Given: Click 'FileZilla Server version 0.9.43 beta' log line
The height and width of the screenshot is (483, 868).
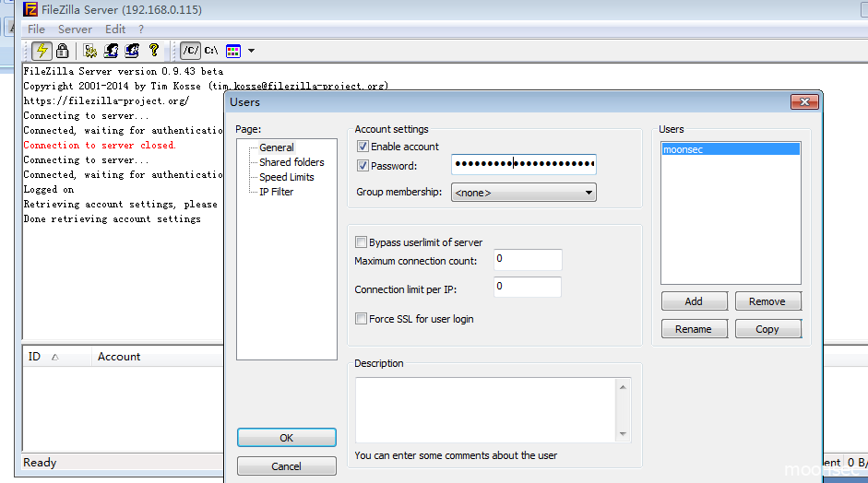Looking at the screenshot, I should click(123, 71).
